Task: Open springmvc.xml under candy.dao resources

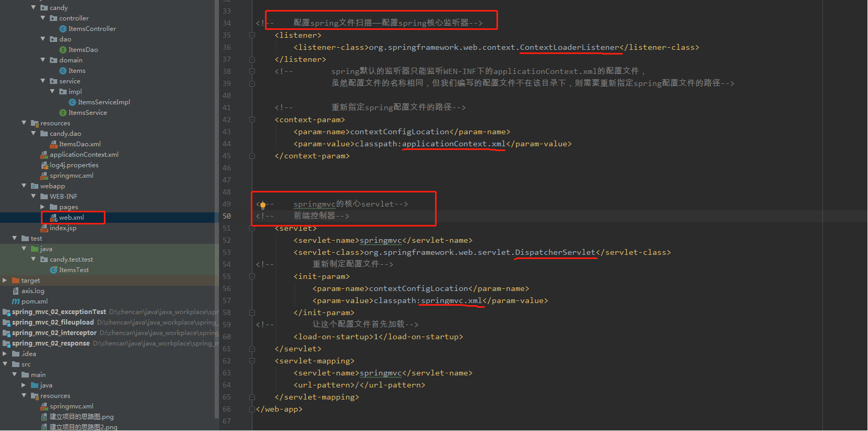Action: [x=71, y=176]
